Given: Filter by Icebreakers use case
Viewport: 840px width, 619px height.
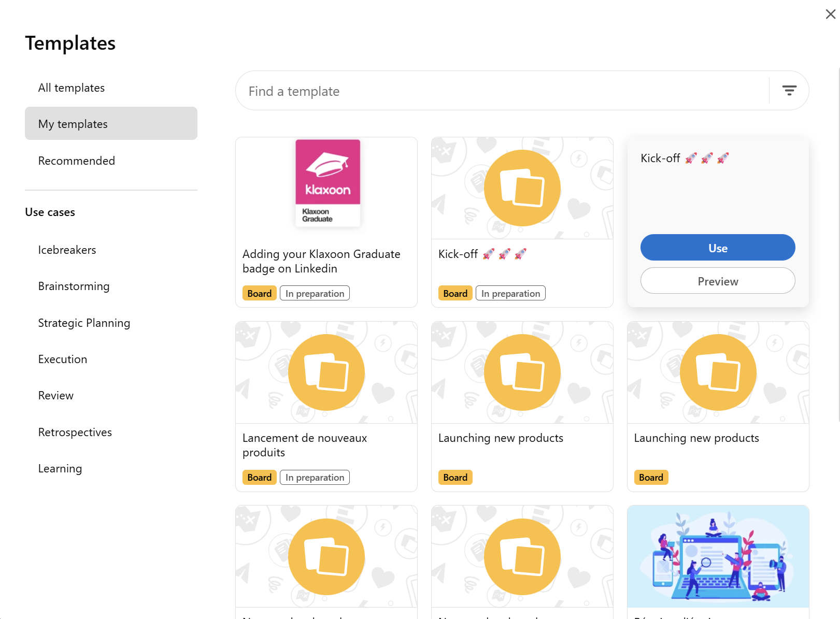Looking at the screenshot, I should click(67, 250).
